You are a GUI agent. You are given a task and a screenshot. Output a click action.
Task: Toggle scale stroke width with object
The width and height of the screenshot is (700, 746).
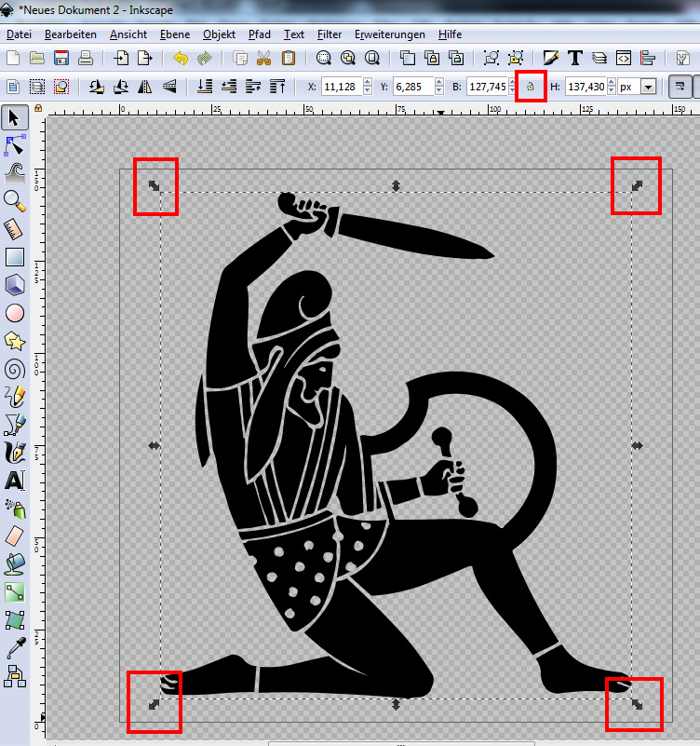coord(680,87)
